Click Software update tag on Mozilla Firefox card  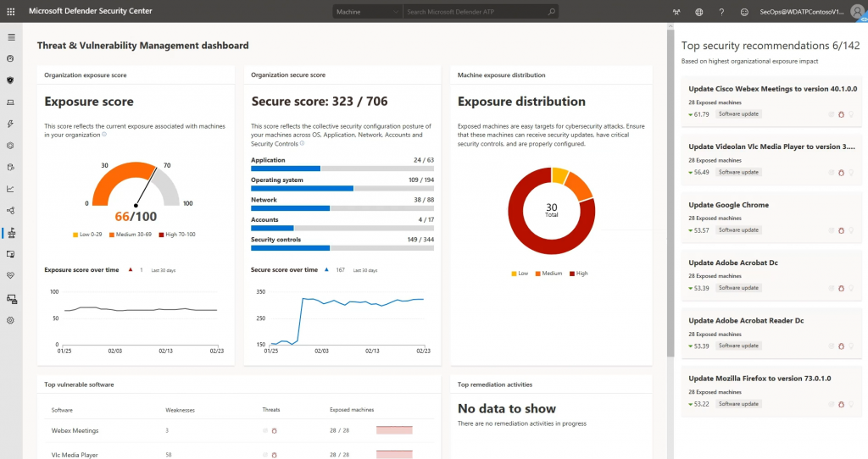click(x=738, y=404)
